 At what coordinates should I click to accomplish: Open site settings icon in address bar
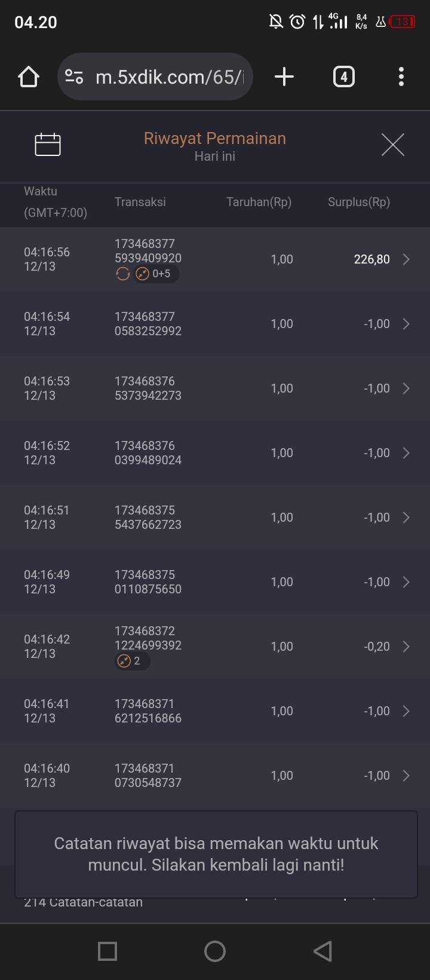click(x=74, y=77)
